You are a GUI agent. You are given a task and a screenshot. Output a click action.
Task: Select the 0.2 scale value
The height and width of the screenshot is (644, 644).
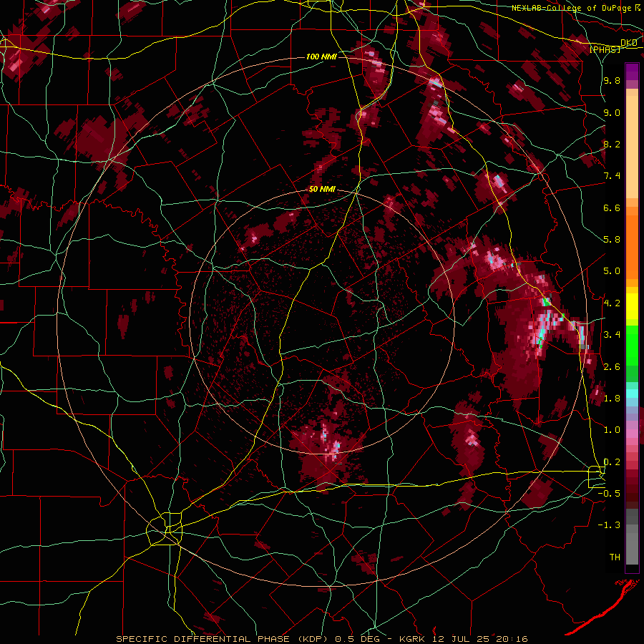[x=612, y=462]
